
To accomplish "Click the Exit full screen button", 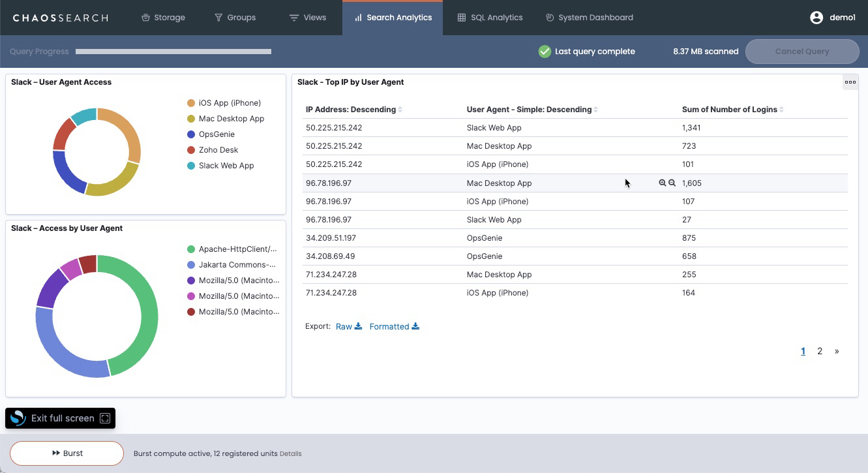I will point(60,418).
